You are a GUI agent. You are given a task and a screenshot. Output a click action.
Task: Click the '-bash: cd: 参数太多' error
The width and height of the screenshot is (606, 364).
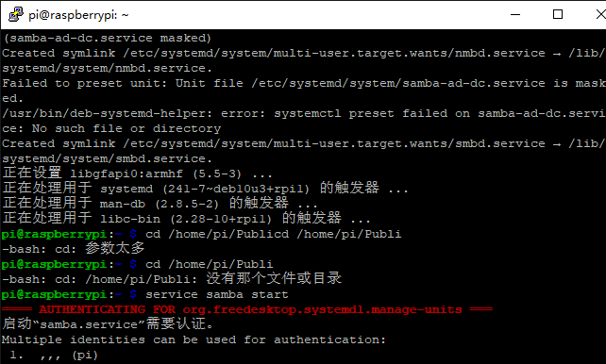pyautogui.click(x=74, y=249)
